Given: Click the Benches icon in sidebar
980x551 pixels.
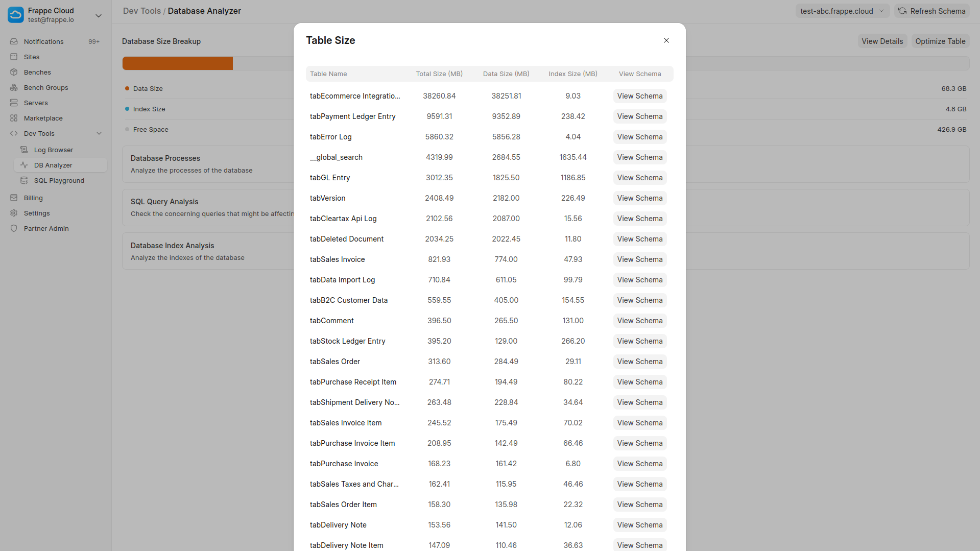Looking at the screenshot, I should [14, 72].
